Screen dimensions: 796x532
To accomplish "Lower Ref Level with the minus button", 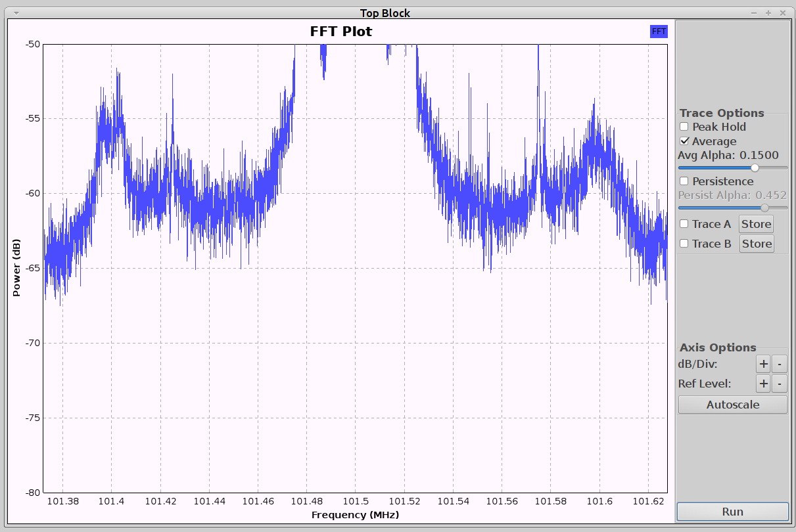I will (x=779, y=384).
